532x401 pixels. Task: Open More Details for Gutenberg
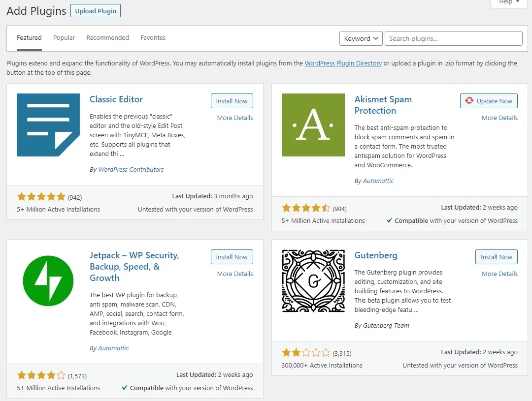(x=500, y=274)
